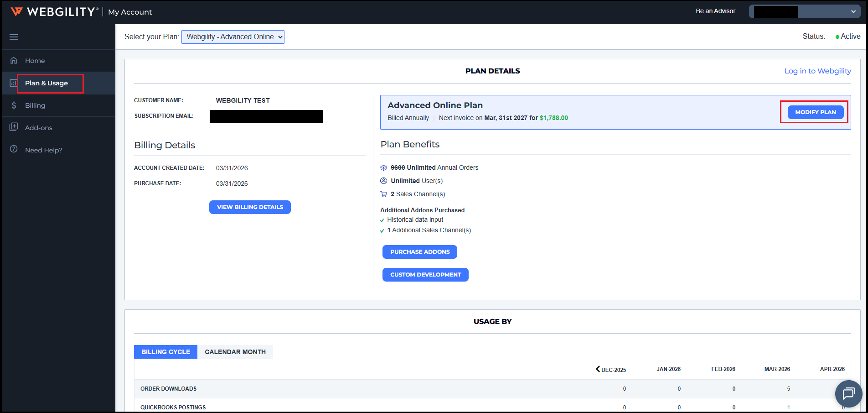The width and height of the screenshot is (868, 413).
Task: Switch to the Calendar Month tab
Action: pos(235,352)
